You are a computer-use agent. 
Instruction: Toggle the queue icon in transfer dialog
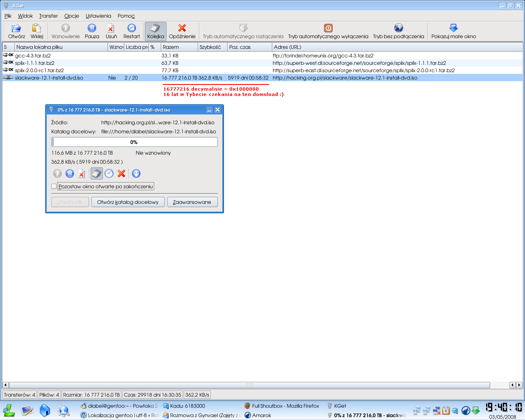97,173
